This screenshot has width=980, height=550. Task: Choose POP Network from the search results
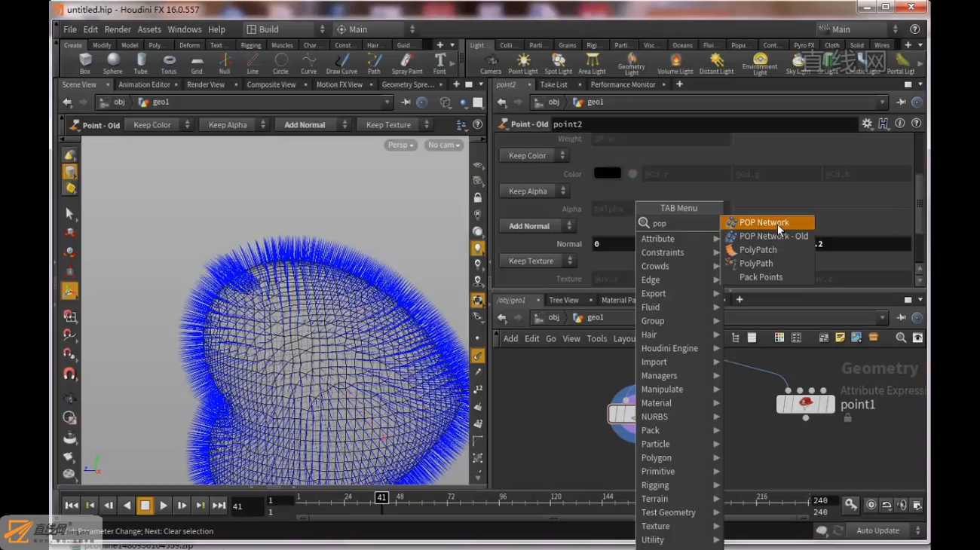tap(767, 222)
